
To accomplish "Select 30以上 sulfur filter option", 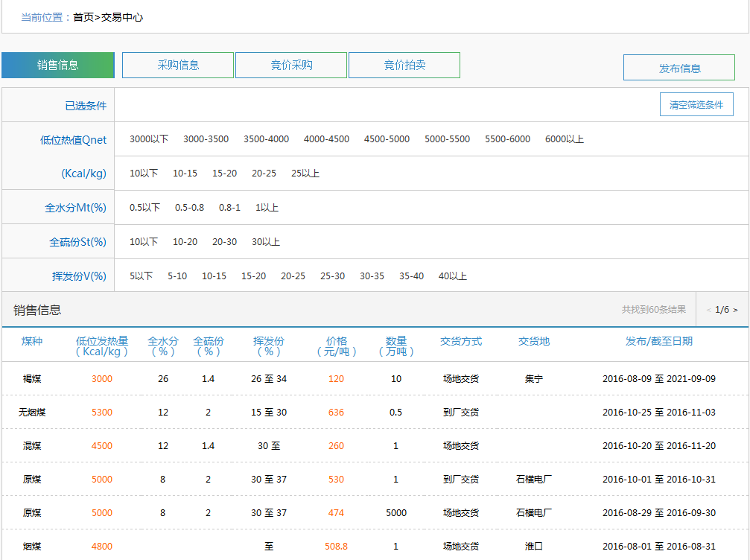I will (x=266, y=242).
